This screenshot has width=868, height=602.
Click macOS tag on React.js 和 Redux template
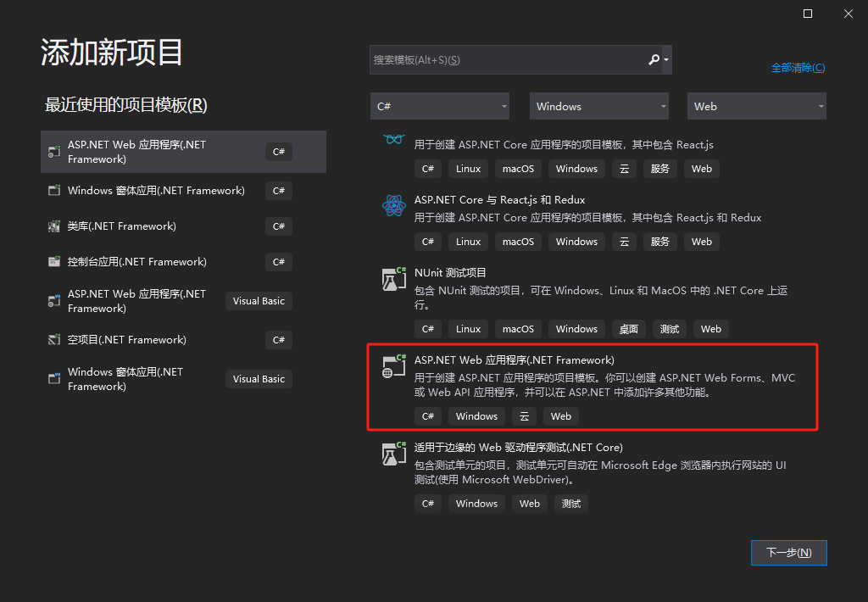518,242
